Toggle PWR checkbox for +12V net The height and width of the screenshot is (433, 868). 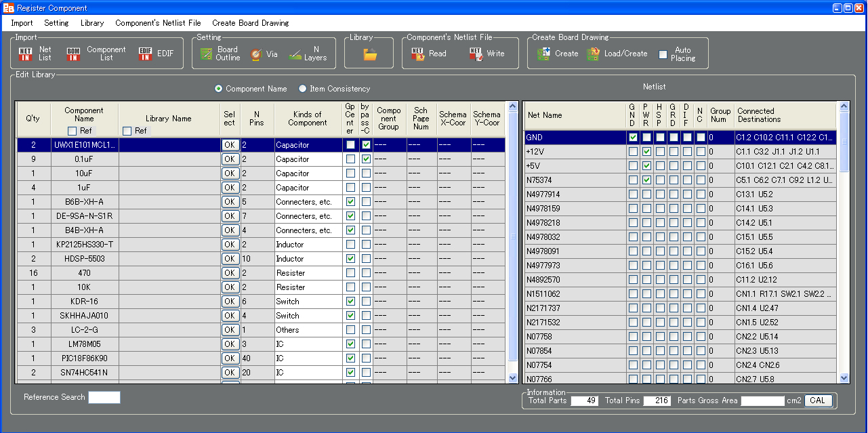click(646, 152)
